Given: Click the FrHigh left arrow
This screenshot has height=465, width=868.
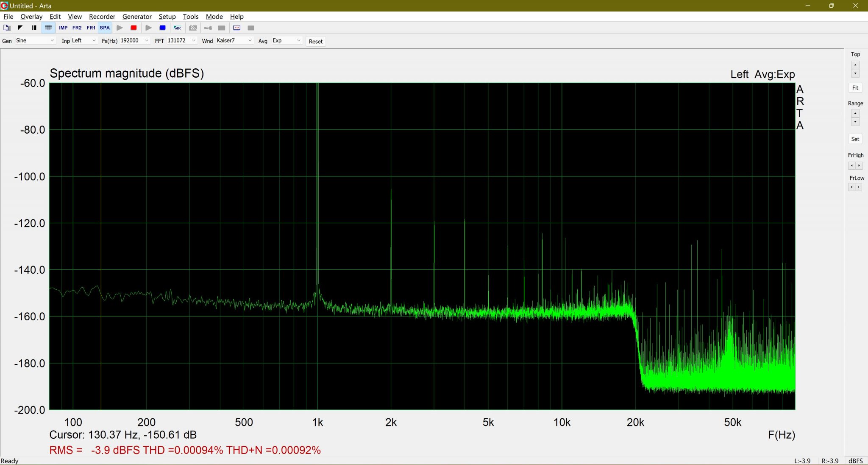Looking at the screenshot, I should (x=851, y=166).
